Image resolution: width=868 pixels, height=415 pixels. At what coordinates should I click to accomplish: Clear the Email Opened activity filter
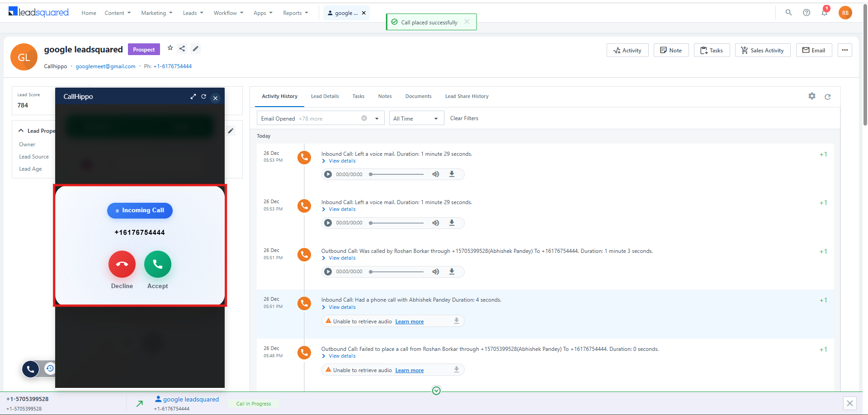pyautogui.click(x=364, y=118)
